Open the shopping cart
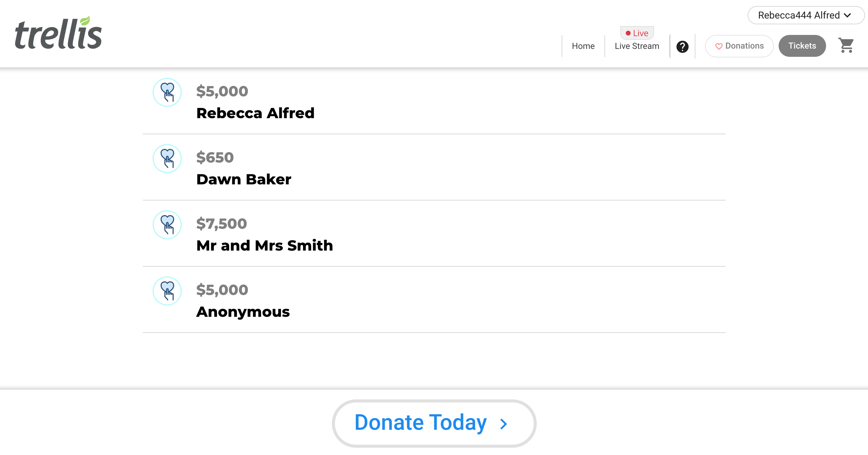 pos(846,46)
